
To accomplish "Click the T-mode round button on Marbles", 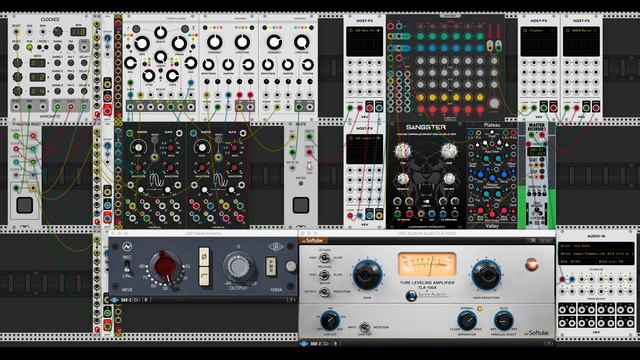I will pyautogui.click(x=136, y=29).
